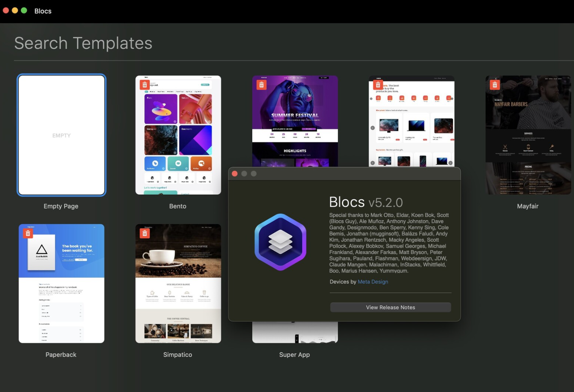Click the Blocs hexagon logo in the dialog

(x=280, y=242)
